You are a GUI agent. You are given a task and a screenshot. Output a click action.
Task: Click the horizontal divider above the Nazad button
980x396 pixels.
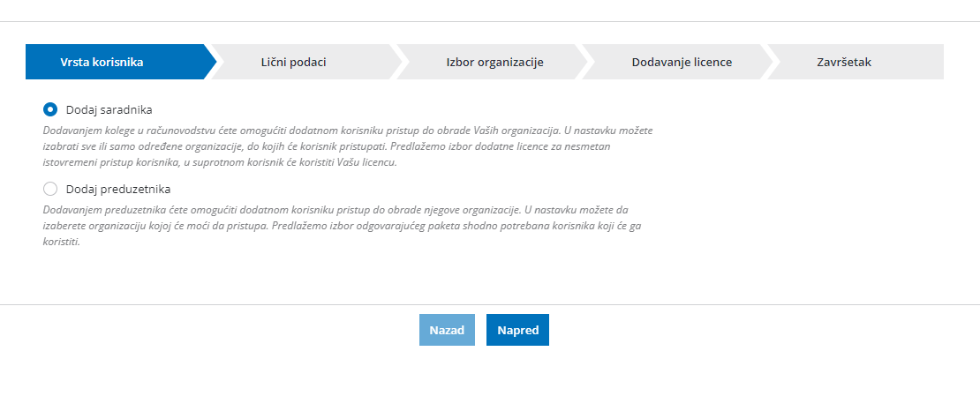point(490,305)
